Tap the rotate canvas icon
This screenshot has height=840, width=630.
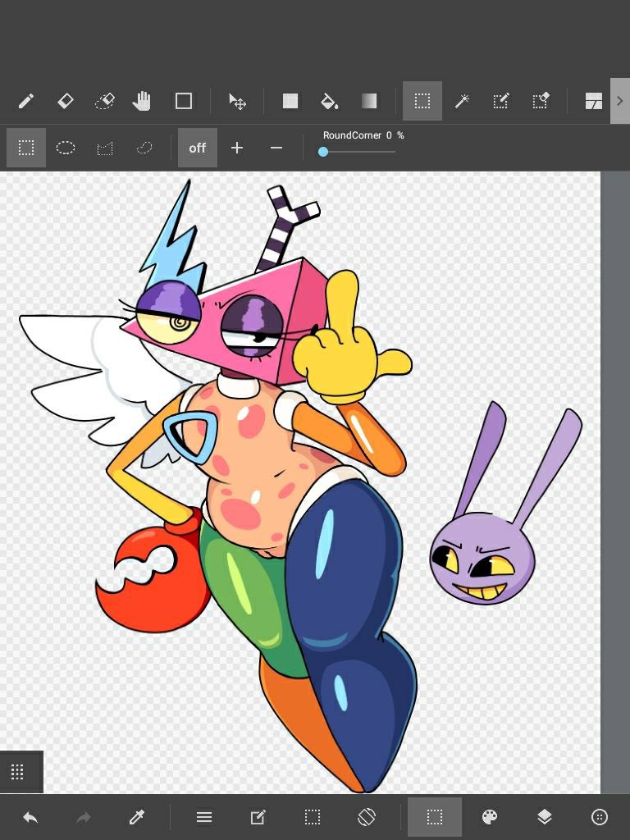[x=367, y=817]
